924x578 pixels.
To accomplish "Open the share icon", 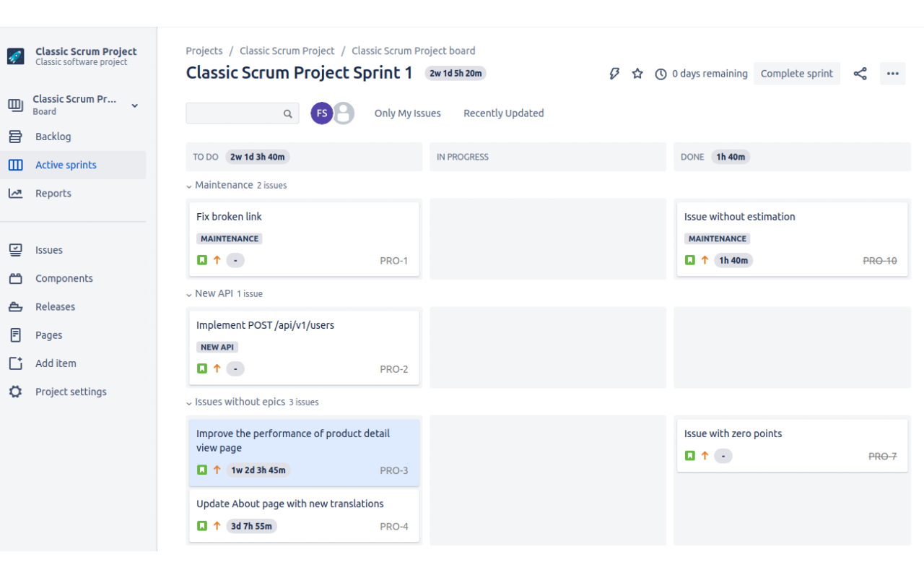I will pos(860,73).
